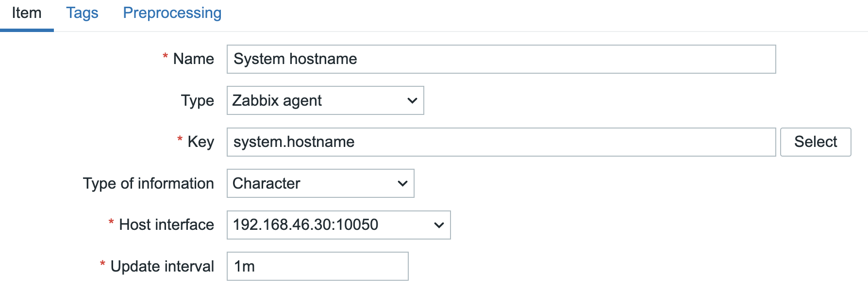The image size is (868, 289).
Task: Select the Item tab
Action: (x=27, y=13)
